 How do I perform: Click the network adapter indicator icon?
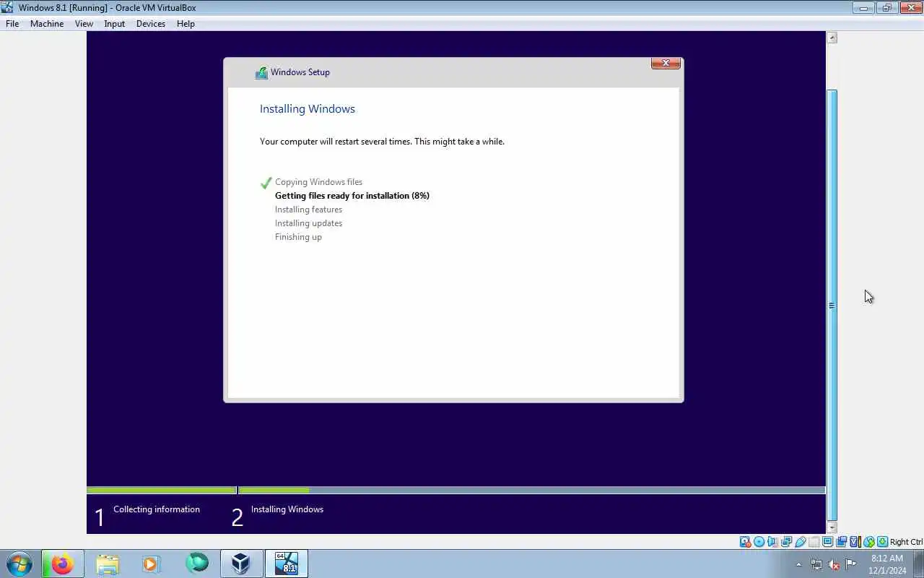coord(786,542)
